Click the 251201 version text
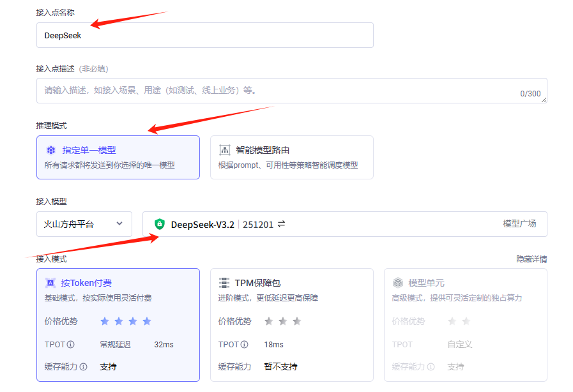The width and height of the screenshot is (573, 392). tap(258, 224)
